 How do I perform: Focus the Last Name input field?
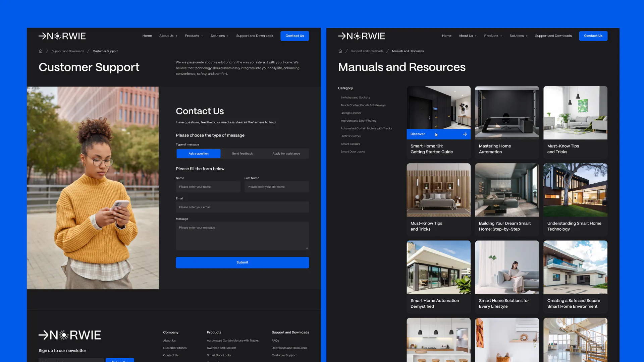click(x=276, y=187)
